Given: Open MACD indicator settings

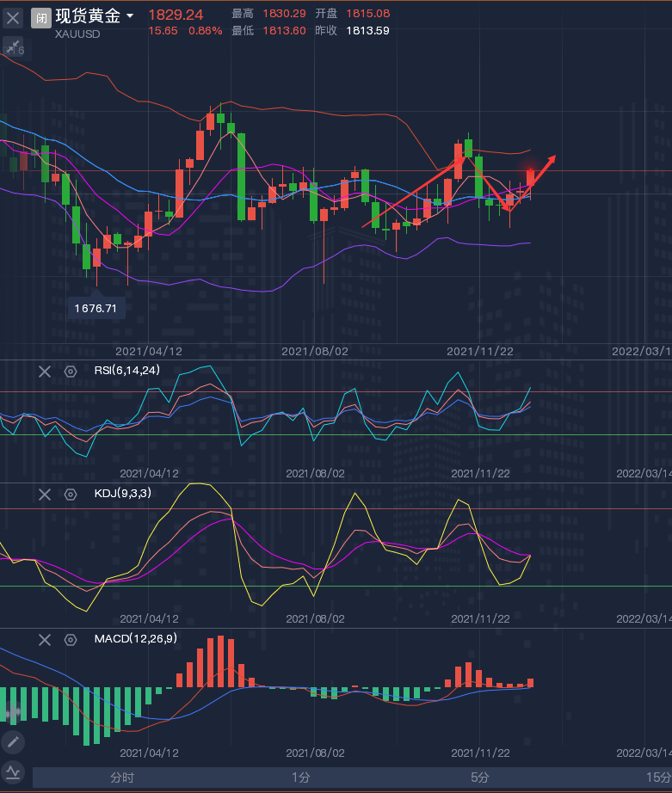Looking at the screenshot, I should tap(71, 639).
